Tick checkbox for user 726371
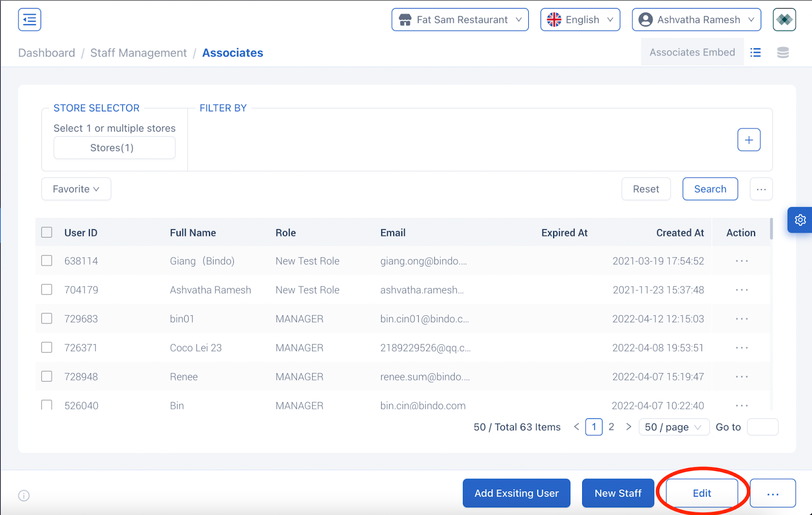The height and width of the screenshot is (515, 812). click(47, 348)
